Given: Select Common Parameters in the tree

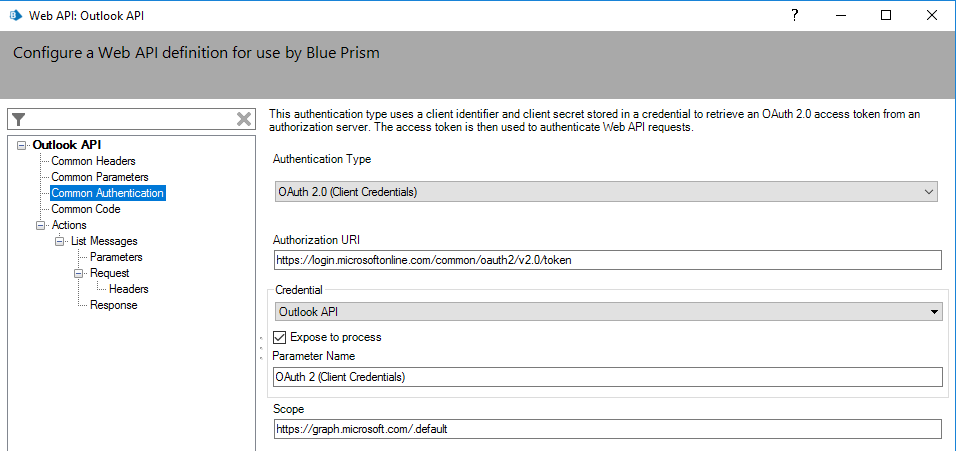Looking at the screenshot, I should point(99,177).
